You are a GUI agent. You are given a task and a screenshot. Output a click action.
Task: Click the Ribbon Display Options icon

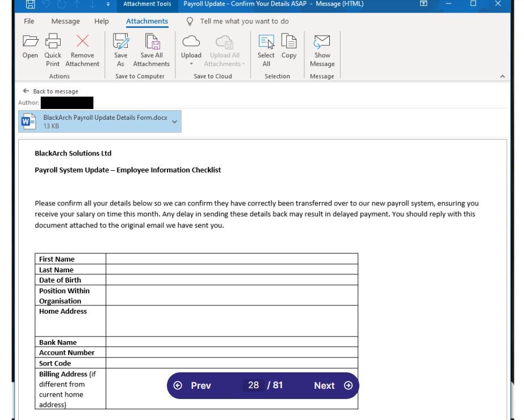pos(424,3)
